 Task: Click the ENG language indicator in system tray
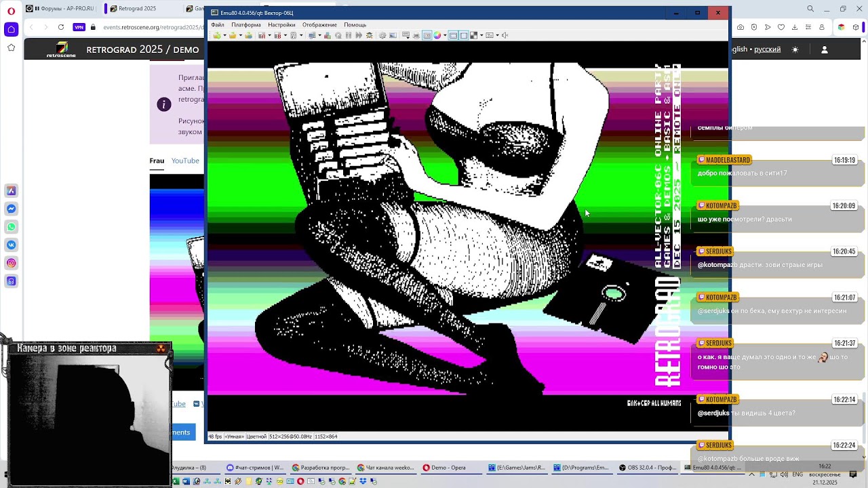[797, 474]
